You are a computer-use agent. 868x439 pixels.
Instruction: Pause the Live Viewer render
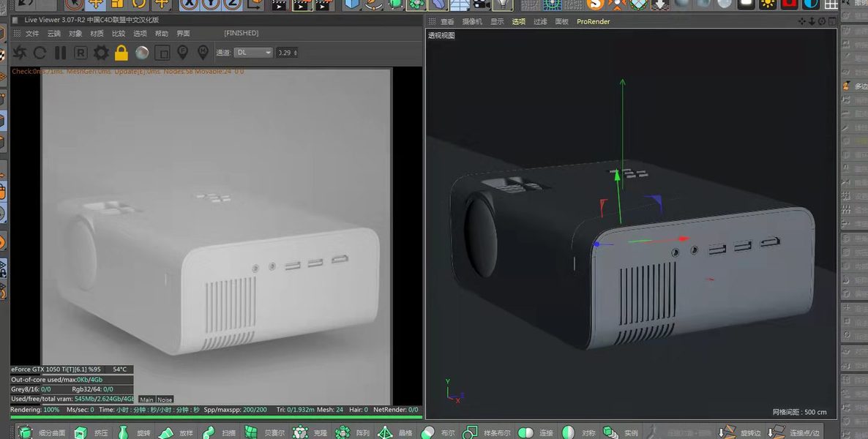(60, 53)
